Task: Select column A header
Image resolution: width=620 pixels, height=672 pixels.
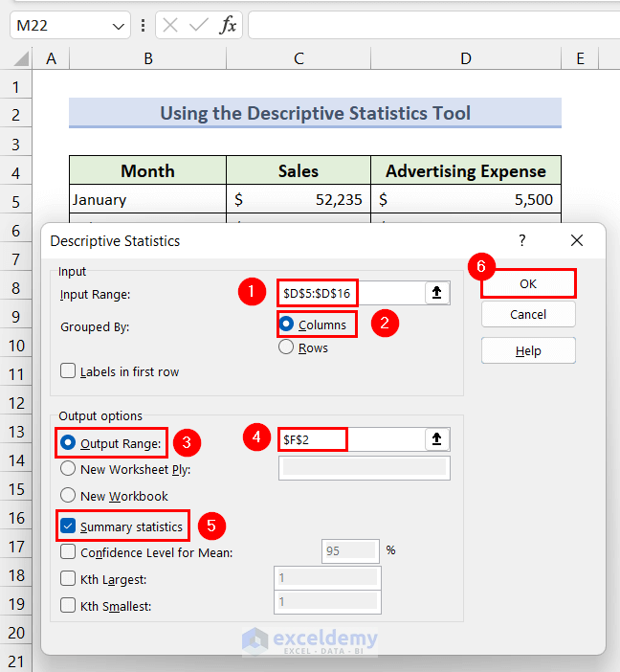Action: 51,58
